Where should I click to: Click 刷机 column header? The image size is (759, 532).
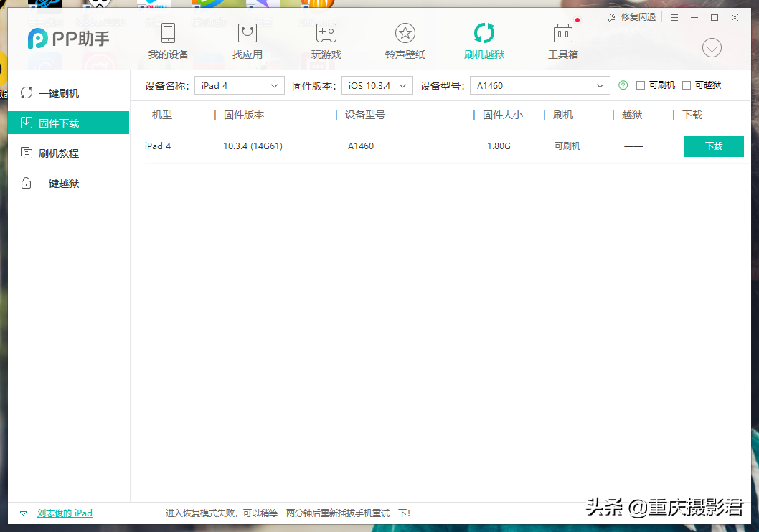click(563, 115)
